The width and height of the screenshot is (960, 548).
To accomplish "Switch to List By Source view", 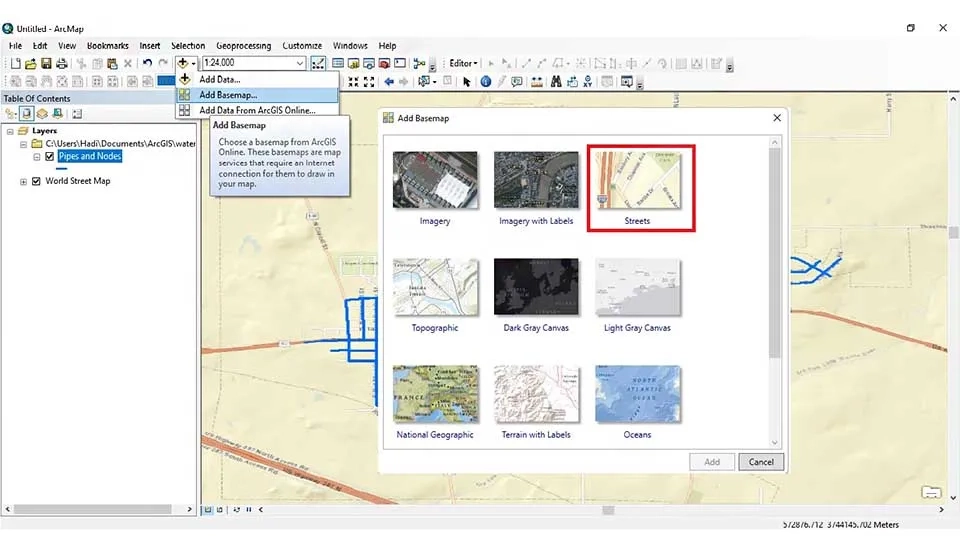I will [x=27, y=114].
